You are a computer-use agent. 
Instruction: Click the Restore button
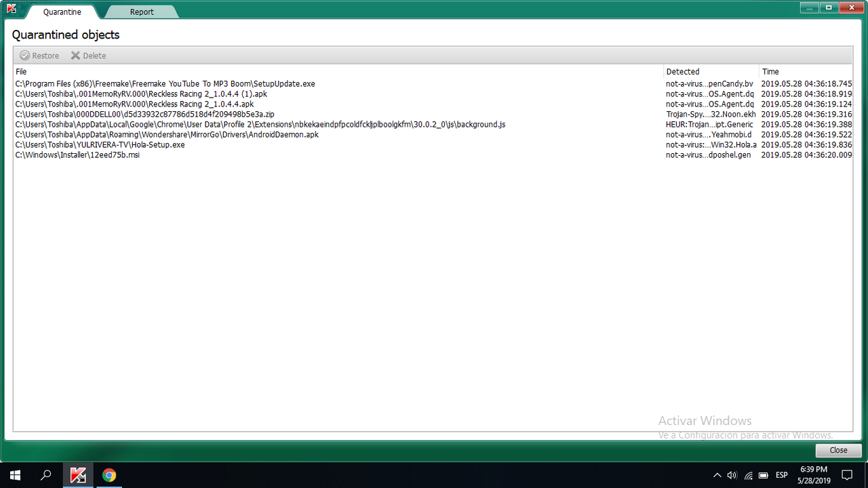click(x=39, y=56)
